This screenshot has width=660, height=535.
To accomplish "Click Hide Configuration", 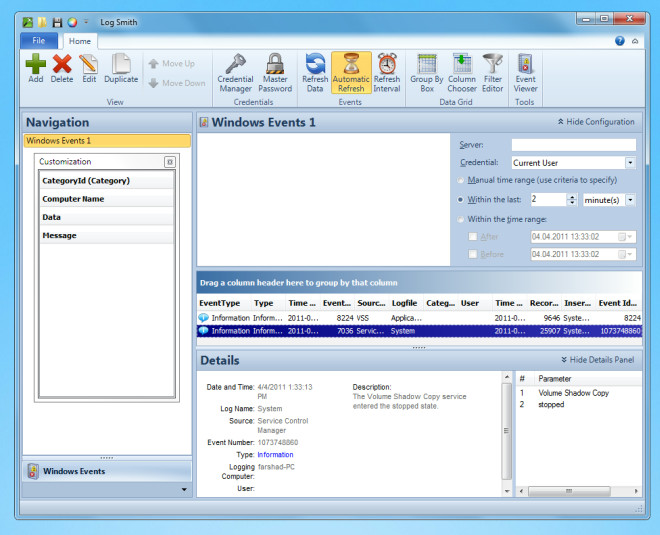I will [x=596, y=122].
